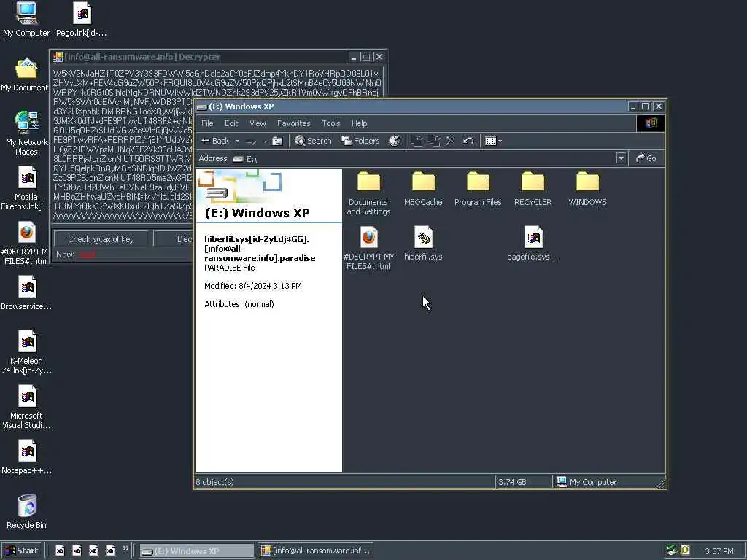Click 8 object(s) in status bar
Viewport: 747px width, 560px height.
(214, 482)
